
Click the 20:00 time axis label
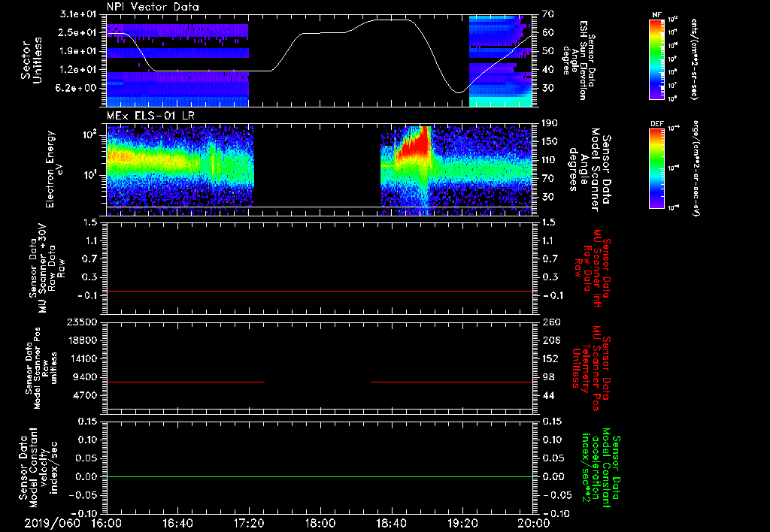coord(534,523)
